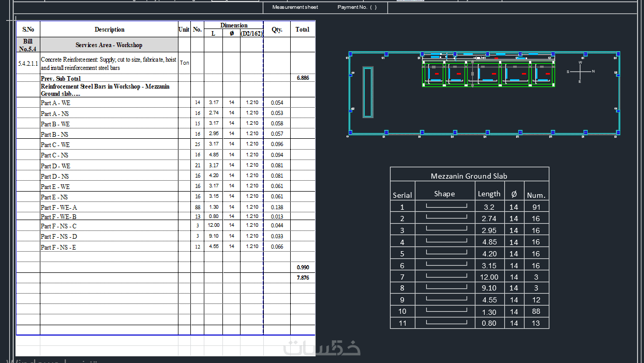Image resolution: width=644 pixels, height=363 pixels.
Task: Select the '(D2/162)' column header
Action: [252, 34]
